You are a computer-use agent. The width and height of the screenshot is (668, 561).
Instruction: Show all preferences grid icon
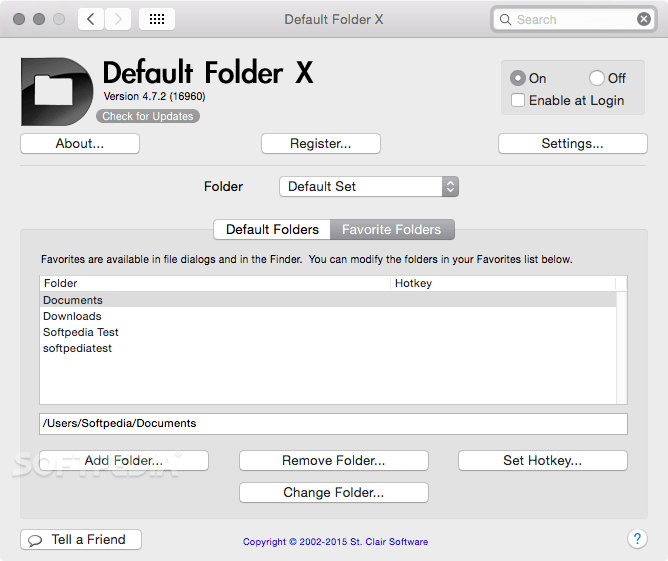click(x=157, y=19)
